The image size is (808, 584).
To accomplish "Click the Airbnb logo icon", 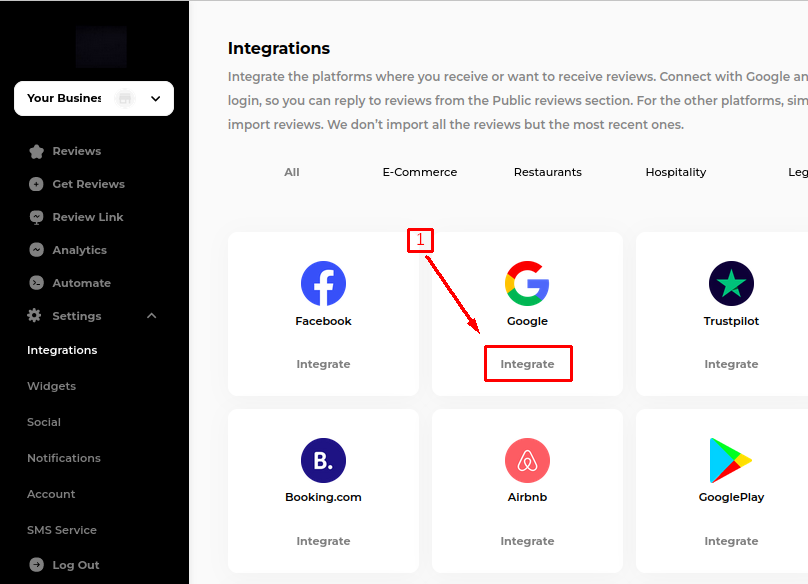I will tap(527, 461).
